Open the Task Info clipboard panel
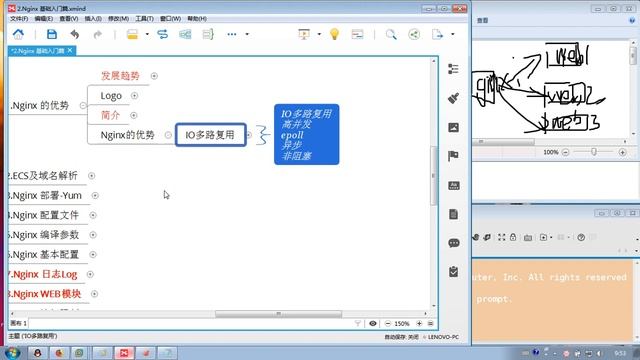Screen dimensions: 640x360 pos(453,272)
